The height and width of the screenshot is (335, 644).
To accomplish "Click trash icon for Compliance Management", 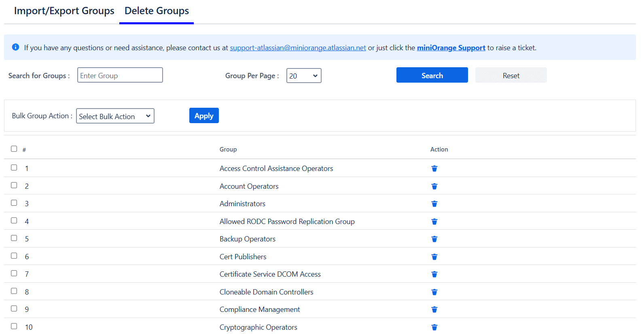I will tap(434, 309).
